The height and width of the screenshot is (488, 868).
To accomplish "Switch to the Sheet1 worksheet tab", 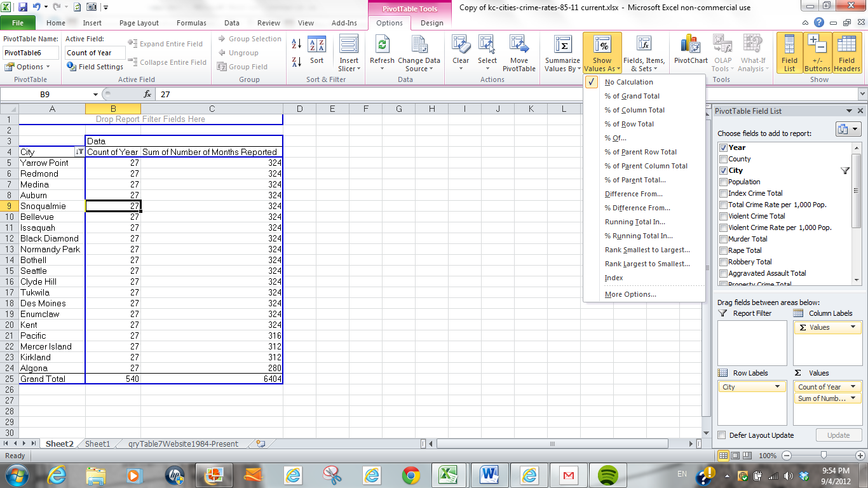I will point(98,444).
